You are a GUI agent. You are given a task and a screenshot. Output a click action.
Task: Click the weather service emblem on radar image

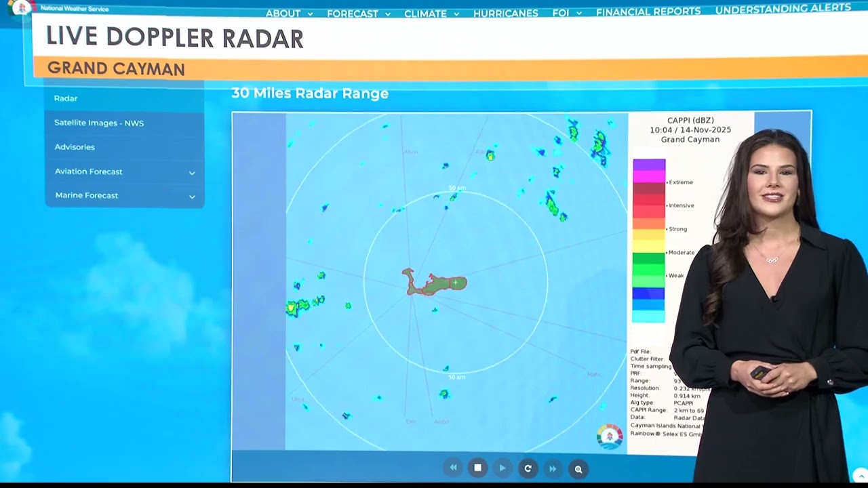609,436
